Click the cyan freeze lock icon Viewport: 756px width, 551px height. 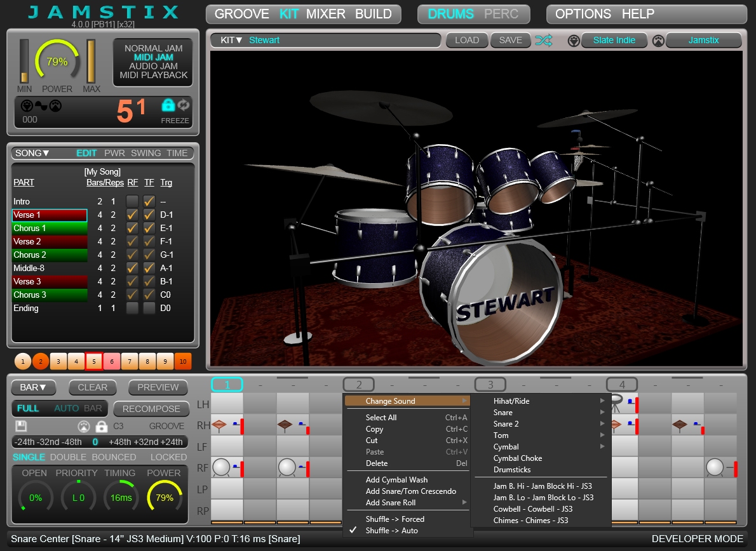click(168, 105)
